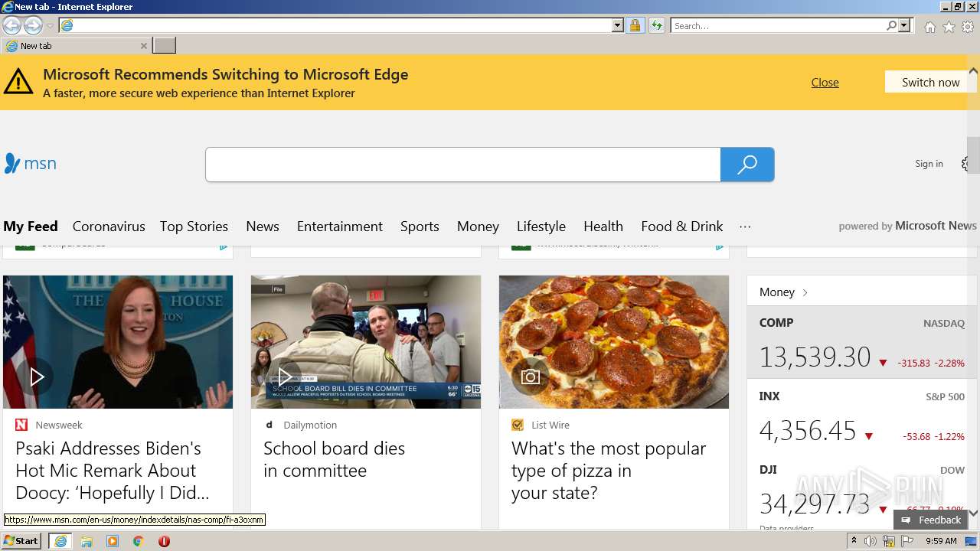Open the COMP NASDAQ index quote

(862, 343)
